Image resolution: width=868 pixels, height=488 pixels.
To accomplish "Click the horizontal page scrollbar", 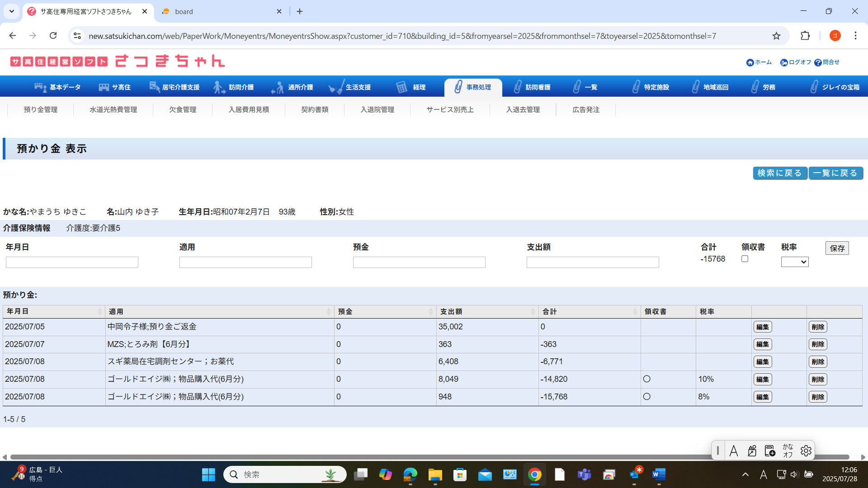I will pyautogui.click(x=429, y=457).
